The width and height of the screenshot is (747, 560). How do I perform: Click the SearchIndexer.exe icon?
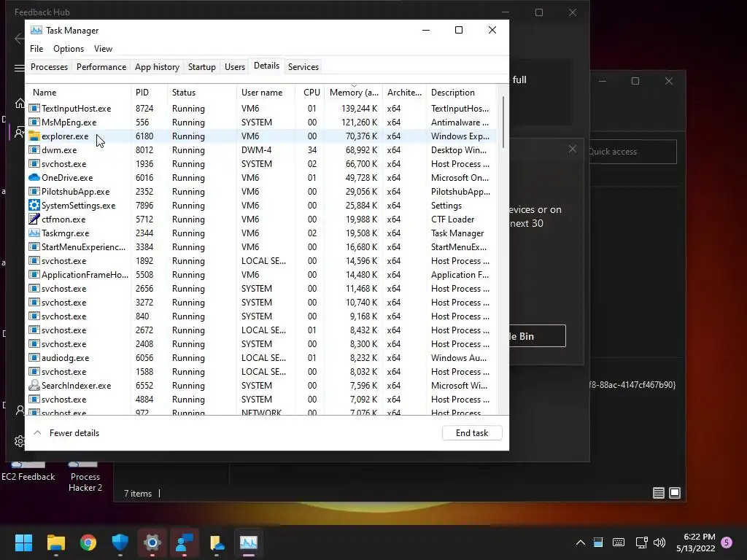click(34, 385)
